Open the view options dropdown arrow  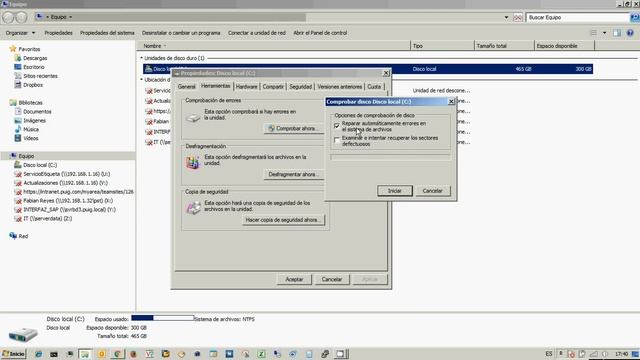pyautogui.click(x=604, y=33)
